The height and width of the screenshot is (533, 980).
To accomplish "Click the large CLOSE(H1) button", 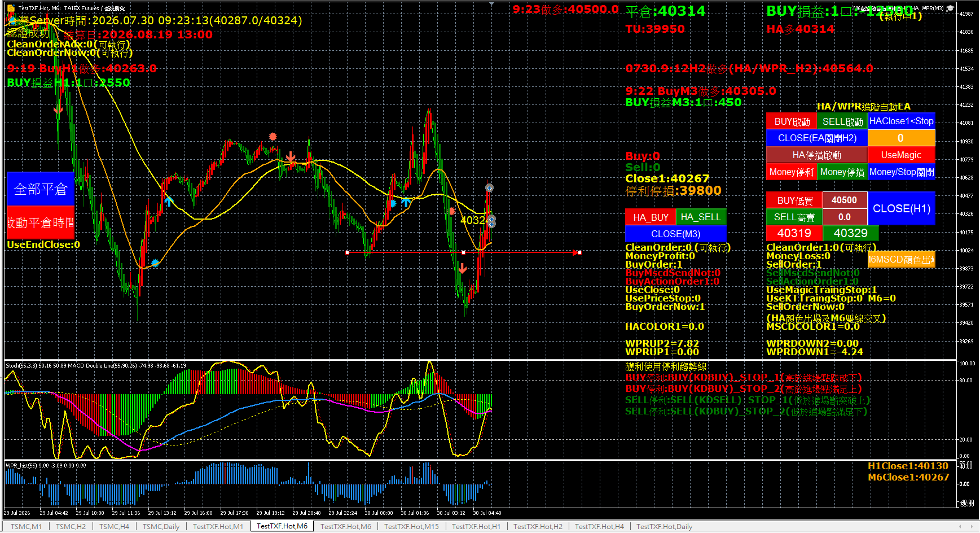I will 901,208.
